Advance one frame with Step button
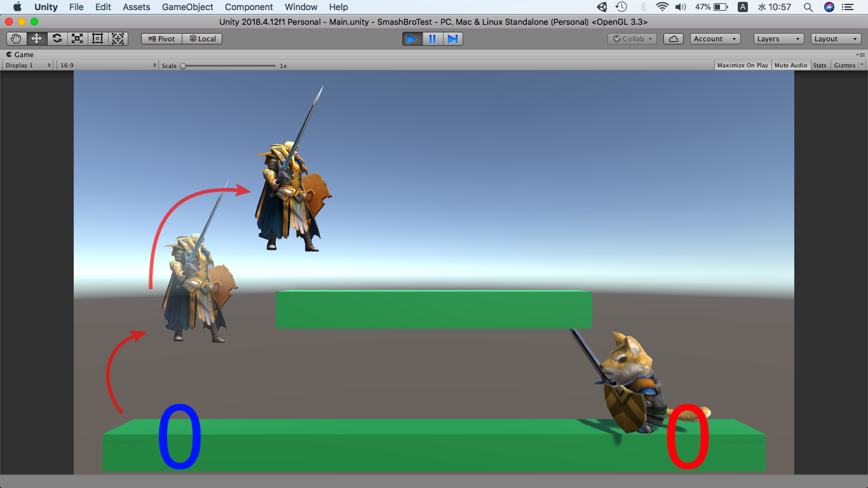Screen dimensions: 868x488 [452, 39]
